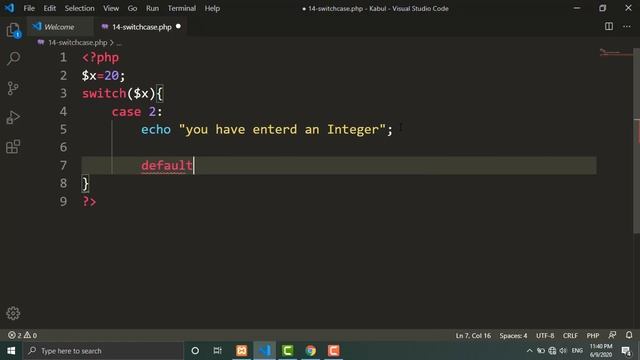
Task: Click the unsaved dot on 14-switchcase.php tab
Action: tap(178, 27)
